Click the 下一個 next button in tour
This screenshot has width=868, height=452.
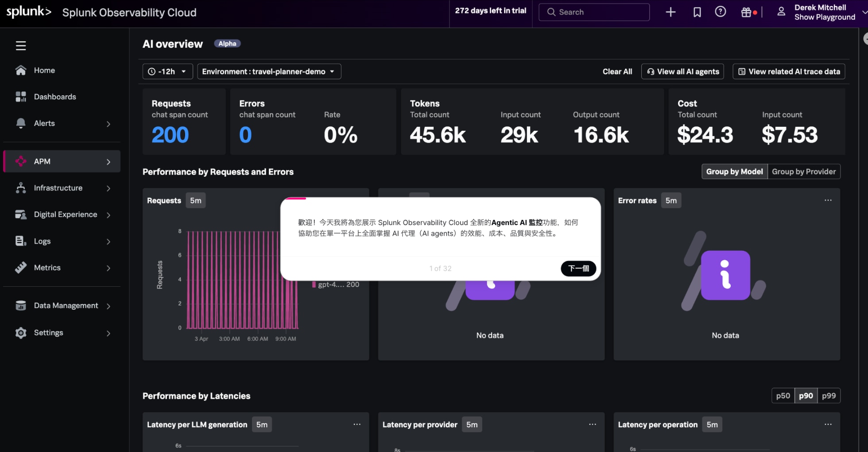pos(578,268)
